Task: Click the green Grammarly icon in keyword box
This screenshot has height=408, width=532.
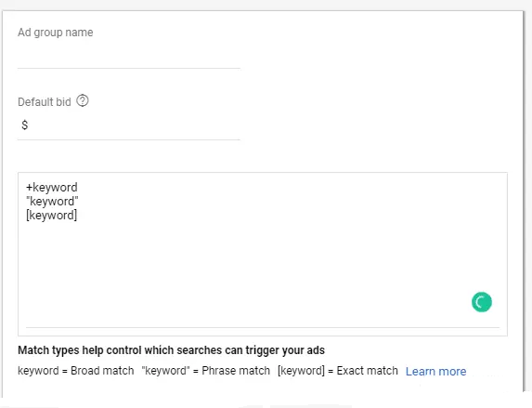Action: [482, 302]
